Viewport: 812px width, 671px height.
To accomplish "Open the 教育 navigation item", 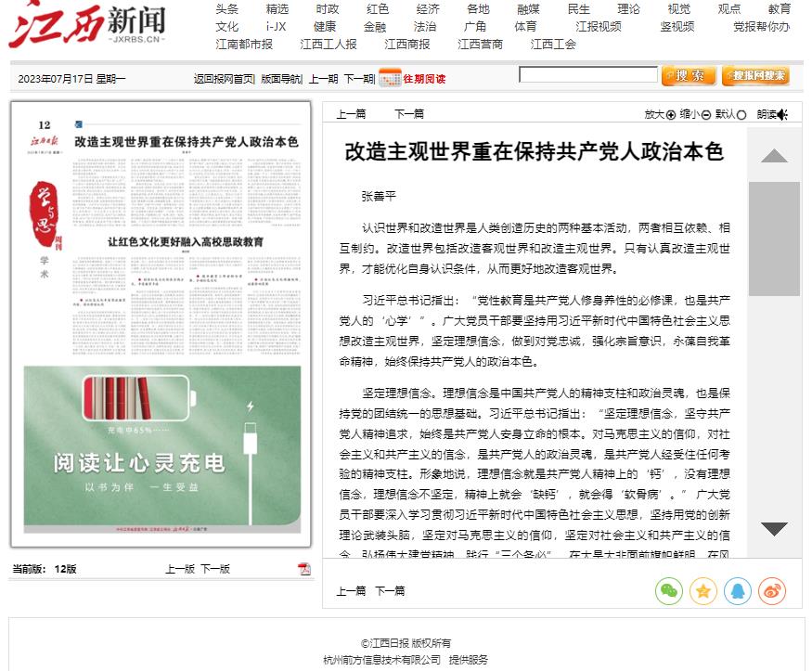I will pos(780,8).
